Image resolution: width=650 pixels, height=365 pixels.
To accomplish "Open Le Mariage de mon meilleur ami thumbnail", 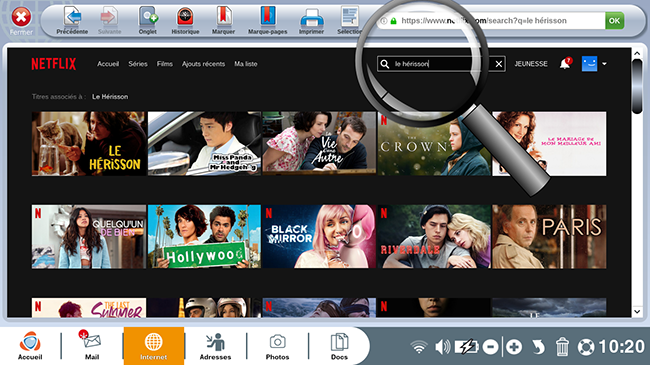I will (x=549, y=144).
